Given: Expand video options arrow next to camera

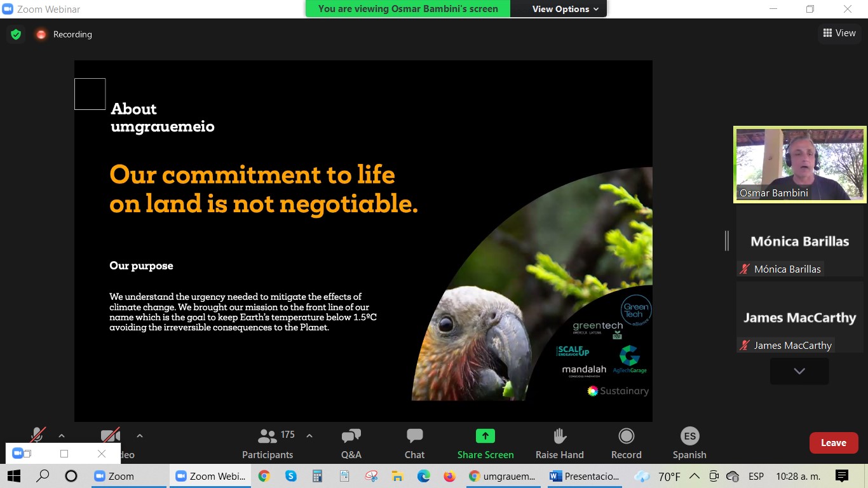Looking at the screenshot, I should (x=140, y=436).
